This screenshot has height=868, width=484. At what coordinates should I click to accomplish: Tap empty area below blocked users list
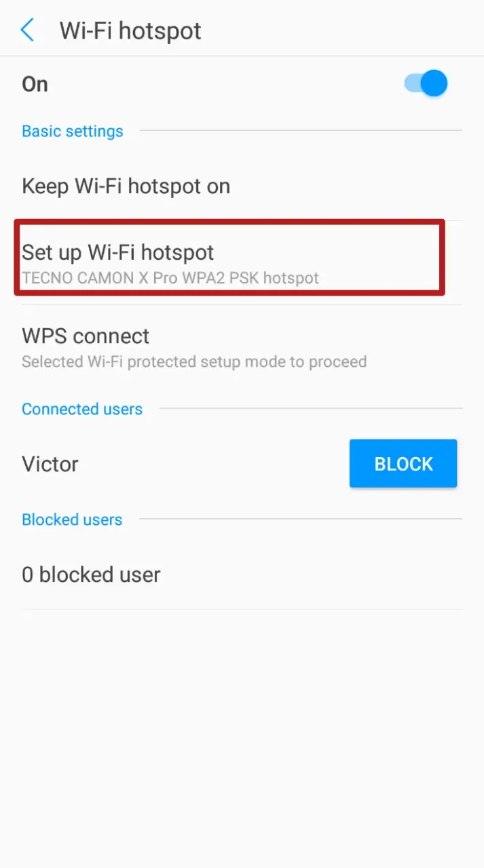click(x=242, y=738)
